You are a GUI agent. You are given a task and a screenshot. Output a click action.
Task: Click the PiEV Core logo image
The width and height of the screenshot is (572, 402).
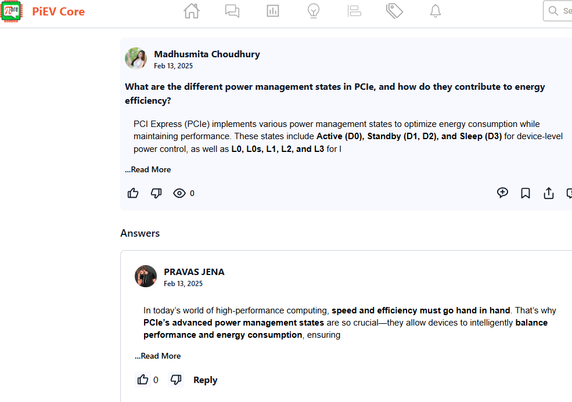click(x=11, y=11)
